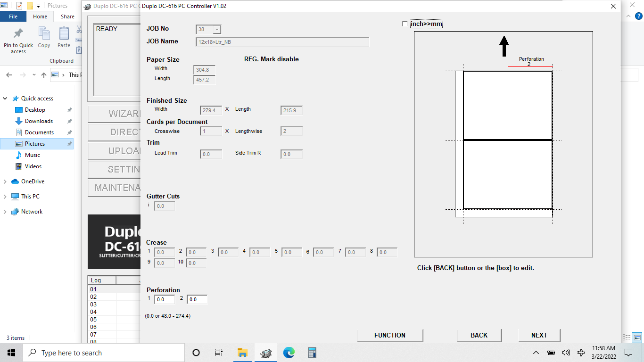Open Cortana circle icon on taskbar

click(x=196, y=353)
